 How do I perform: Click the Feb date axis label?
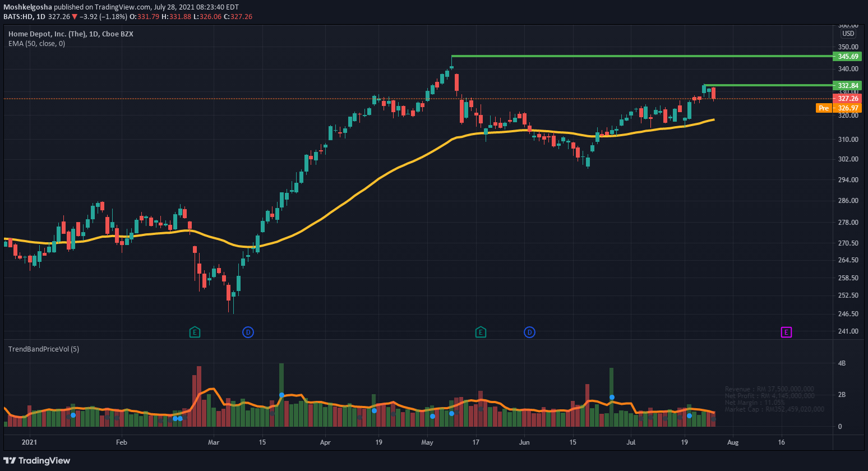[x=122, y=442]
